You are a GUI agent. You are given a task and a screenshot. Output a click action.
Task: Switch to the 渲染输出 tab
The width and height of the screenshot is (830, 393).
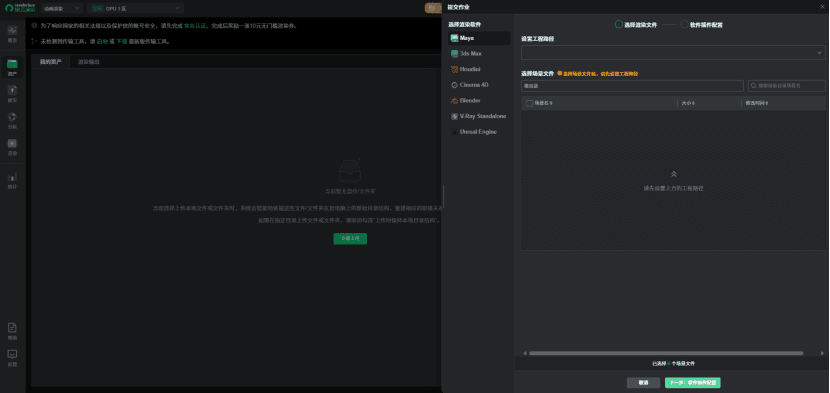click(x=89, y=62)
